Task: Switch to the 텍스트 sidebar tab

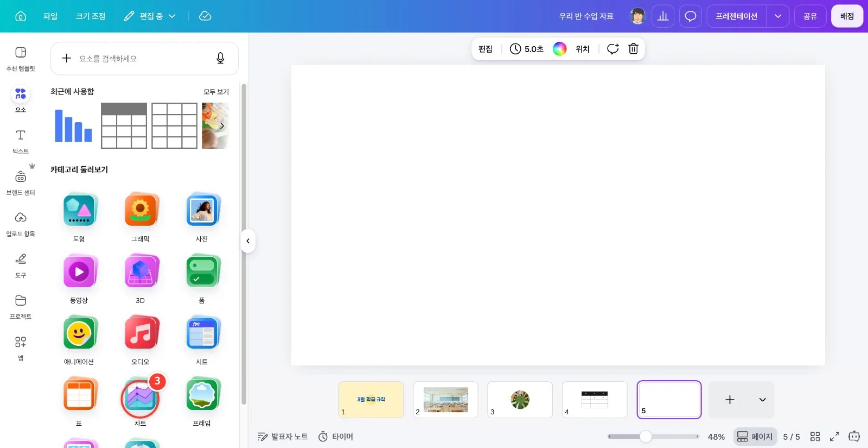Action: click(x=21, y=141)
